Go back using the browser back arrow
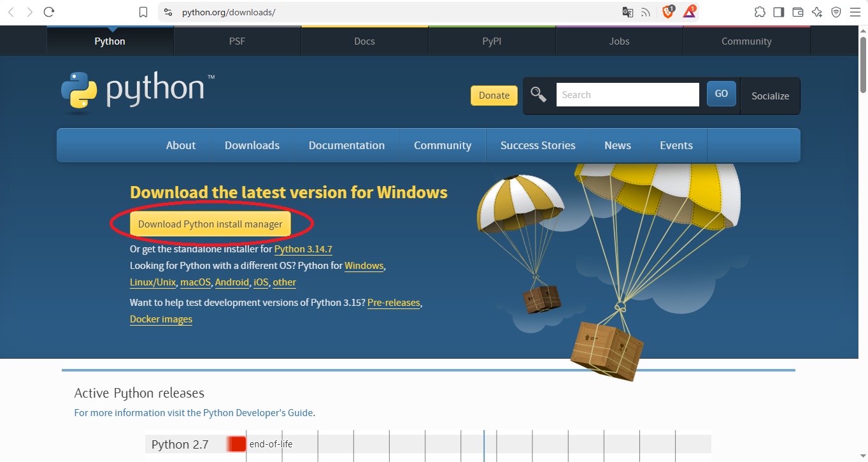The width and height of the screenshot is (868, 462). point(12,12)
